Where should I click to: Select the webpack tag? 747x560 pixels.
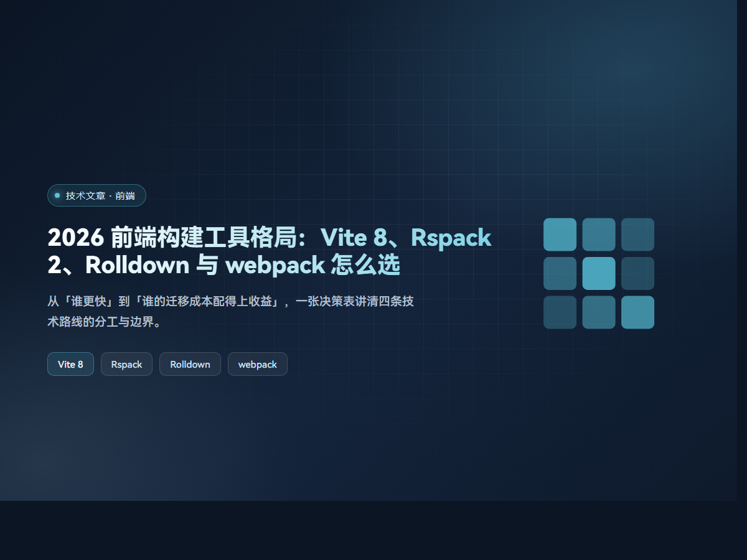(x=257, y=364)
